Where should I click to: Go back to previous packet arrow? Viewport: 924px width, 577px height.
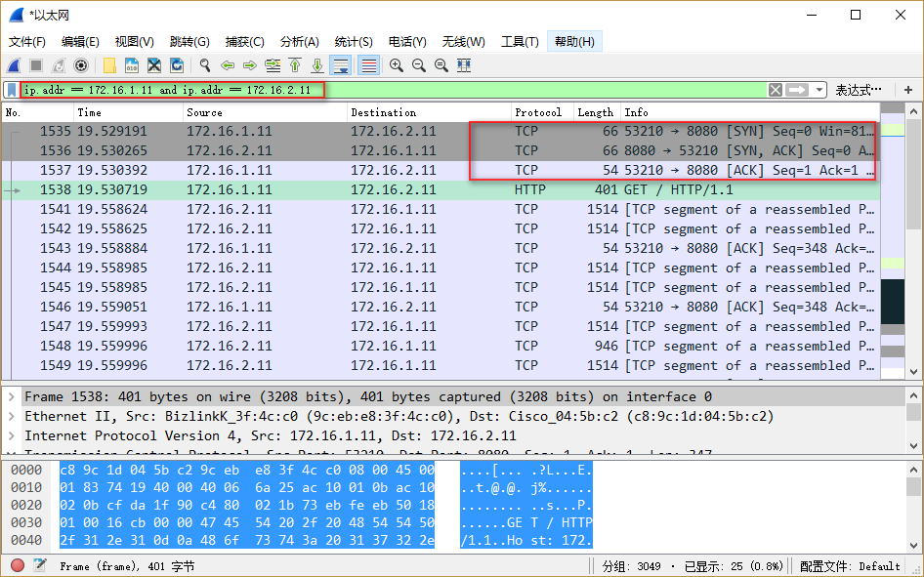(x=228, y=65)
